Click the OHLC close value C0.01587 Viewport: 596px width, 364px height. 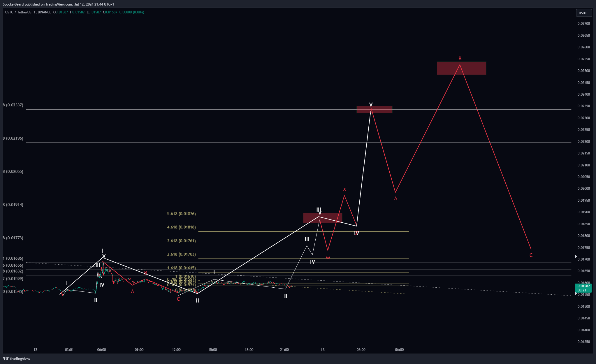point(110,12)
